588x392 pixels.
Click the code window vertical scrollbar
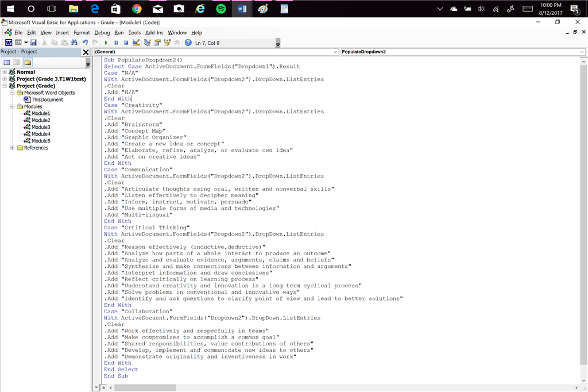[x=583, y=214]
